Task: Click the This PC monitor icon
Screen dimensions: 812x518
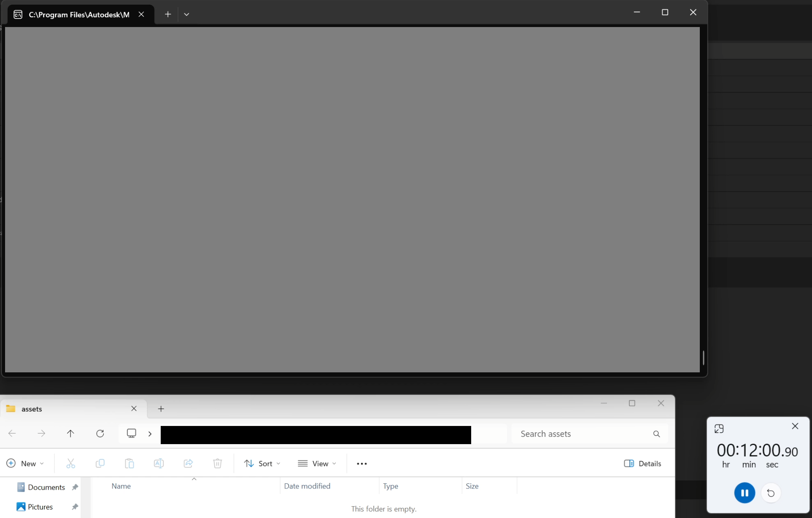Action: [132, 434]
